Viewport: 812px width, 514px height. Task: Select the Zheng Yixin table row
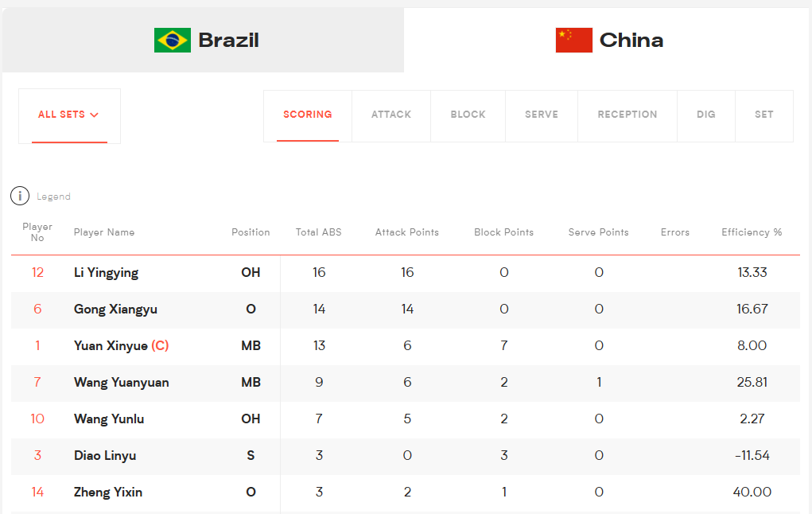point(406,493)
